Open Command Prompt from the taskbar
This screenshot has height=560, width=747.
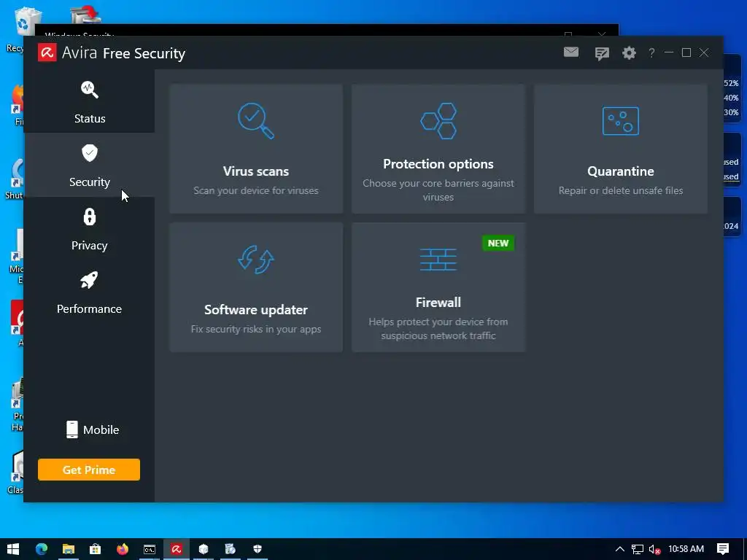pos(150,549)
